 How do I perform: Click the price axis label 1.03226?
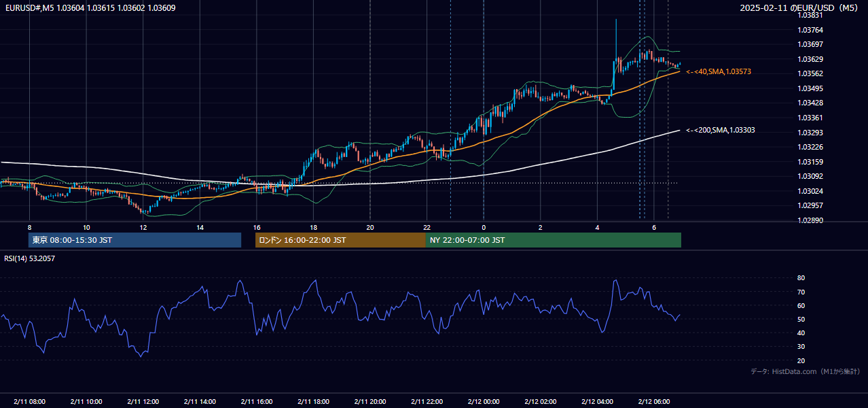(810, 147)
